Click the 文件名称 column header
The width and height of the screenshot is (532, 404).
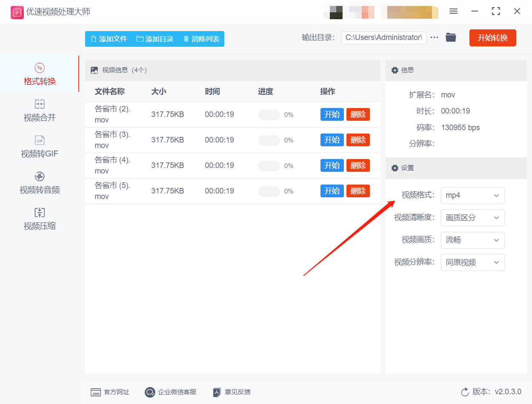click(110, 91)
